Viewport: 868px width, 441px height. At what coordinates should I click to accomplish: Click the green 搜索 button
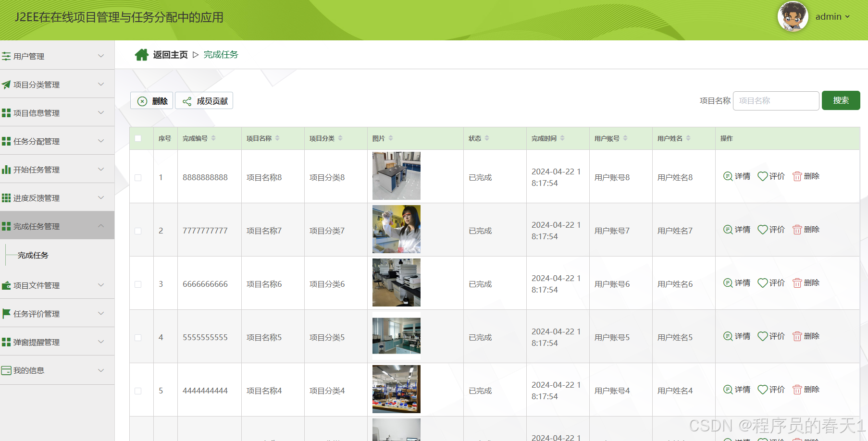pyautogui.click(x=841, y=100)
